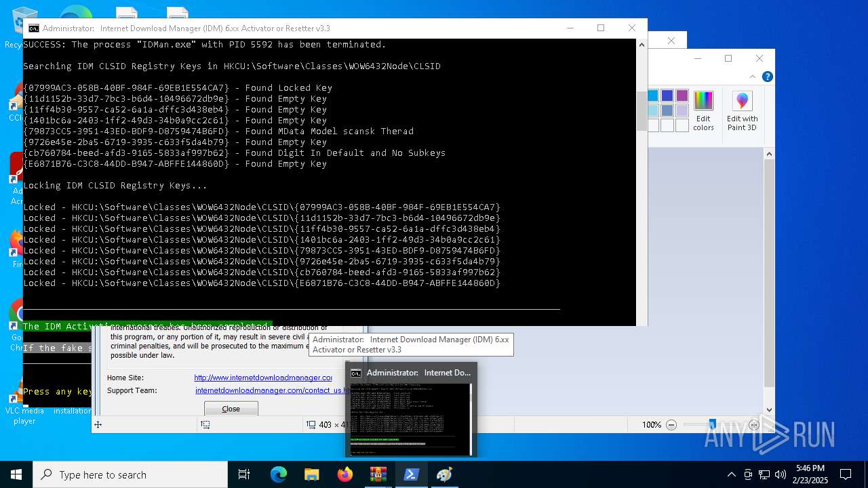This screenshot has width=868, height=488.
Task: Close the IDM Activator command window
Action: click(x=632, y=28)
